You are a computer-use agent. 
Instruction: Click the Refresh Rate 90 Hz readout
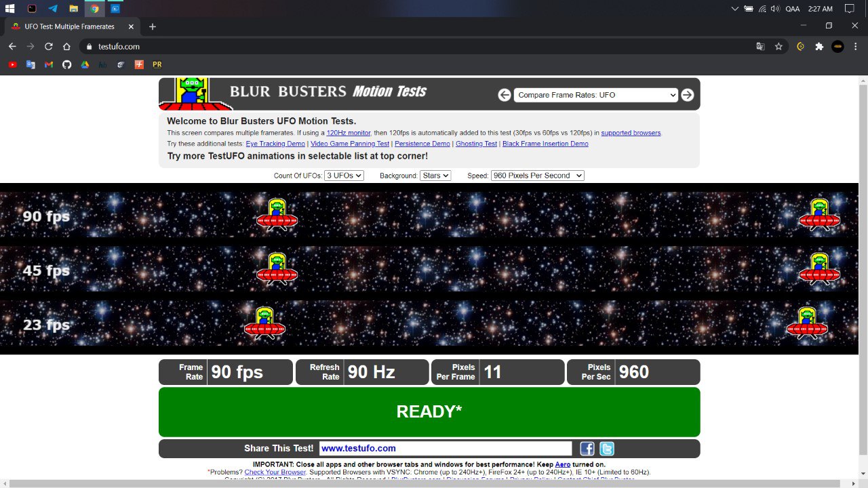coord(362,372)
